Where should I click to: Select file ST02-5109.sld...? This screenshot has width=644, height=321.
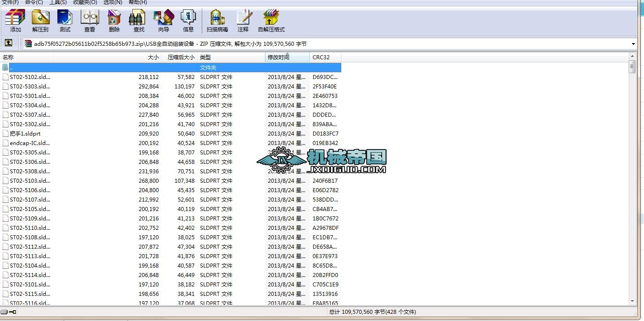(x=30, y=218)
